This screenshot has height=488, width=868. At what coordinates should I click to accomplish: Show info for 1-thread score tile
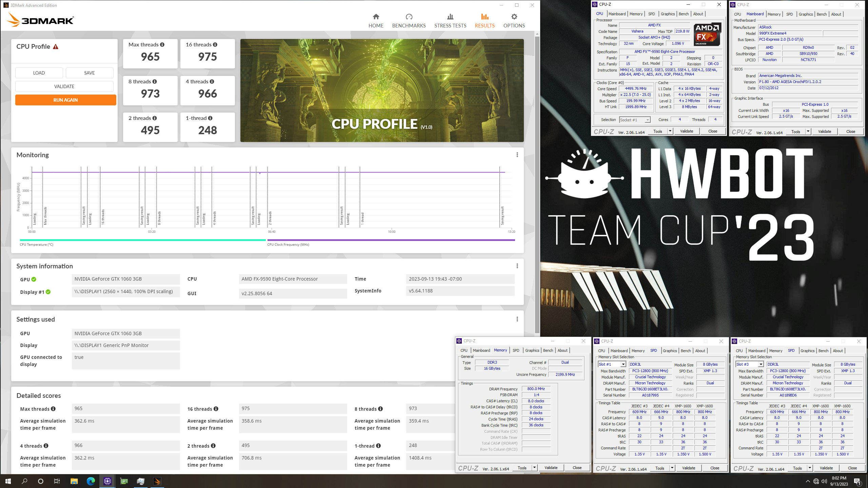[x=210, y=118]
